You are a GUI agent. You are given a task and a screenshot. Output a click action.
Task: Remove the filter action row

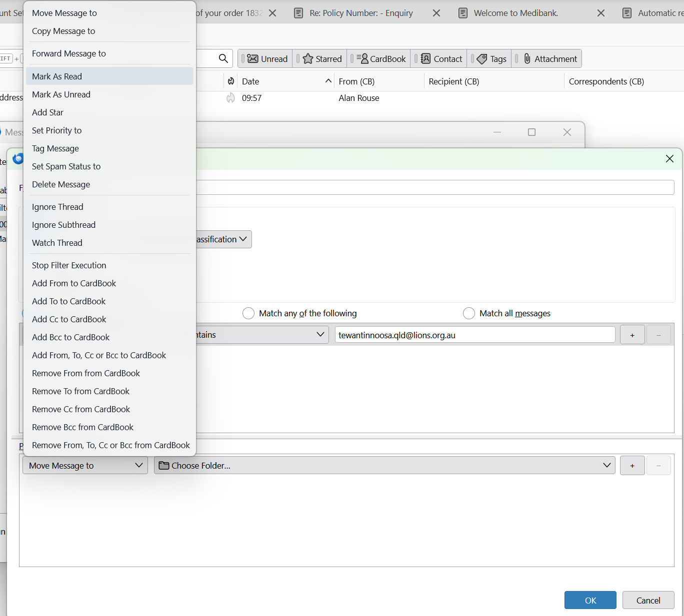coord(658,466)
